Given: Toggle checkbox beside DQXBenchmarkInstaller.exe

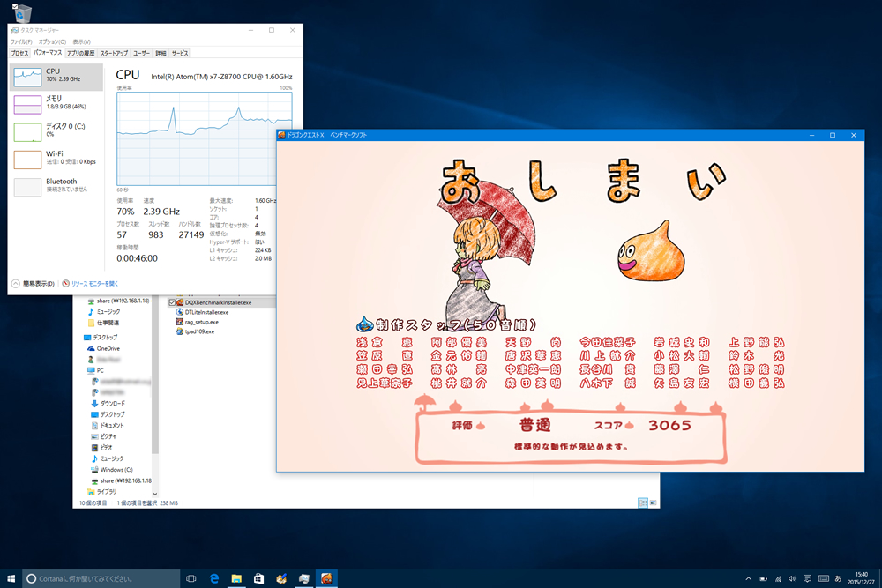Looking at the screenshot, I should tap(172, 302).
